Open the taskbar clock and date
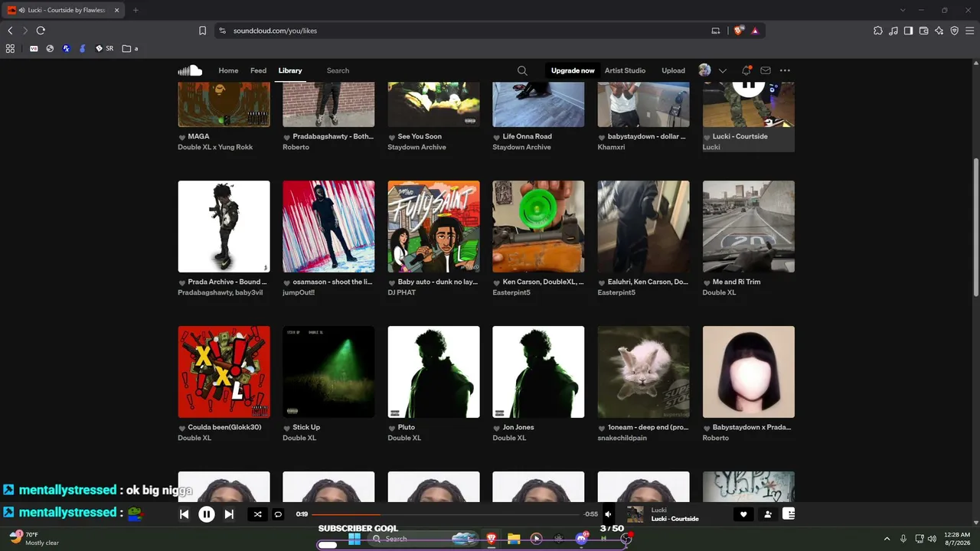 [957, 539]
